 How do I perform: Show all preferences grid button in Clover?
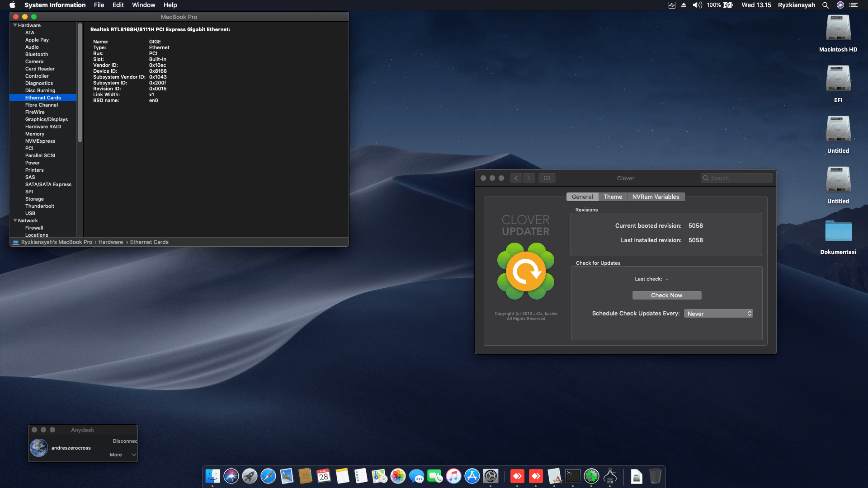pyautogui.click(x=547, y=178)
